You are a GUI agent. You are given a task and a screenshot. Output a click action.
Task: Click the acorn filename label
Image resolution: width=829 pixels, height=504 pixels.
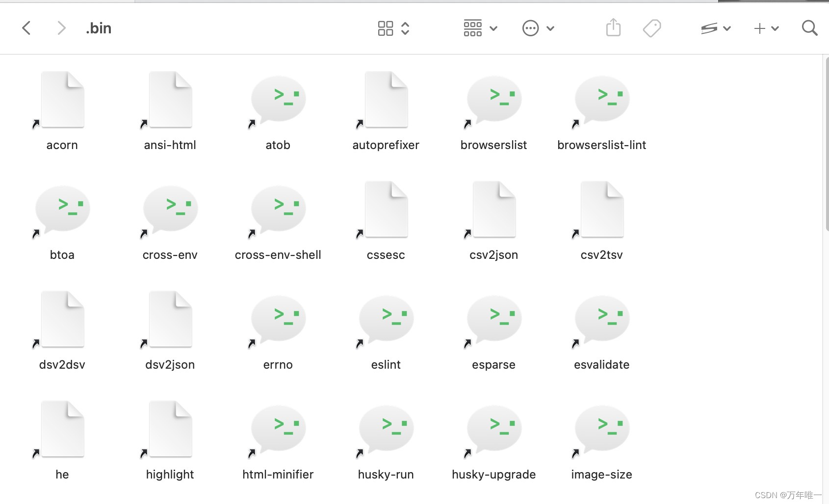(x=62, y=145)
